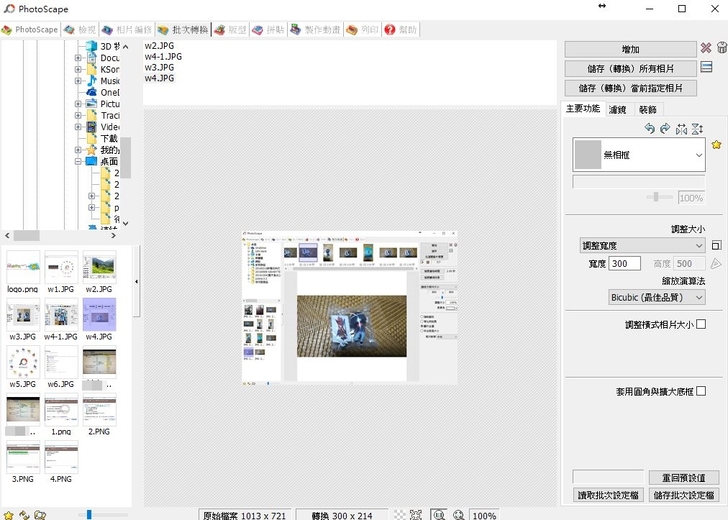728x520 pixels.
Task: Enable 調整橫式相片大小 checkbox
Action: click(701, 324)
